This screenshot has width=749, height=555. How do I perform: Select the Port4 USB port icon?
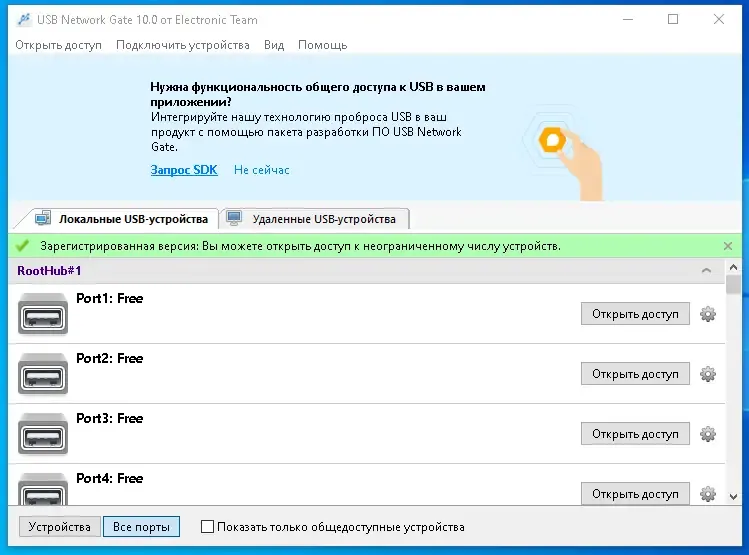[x=43, y=489]
